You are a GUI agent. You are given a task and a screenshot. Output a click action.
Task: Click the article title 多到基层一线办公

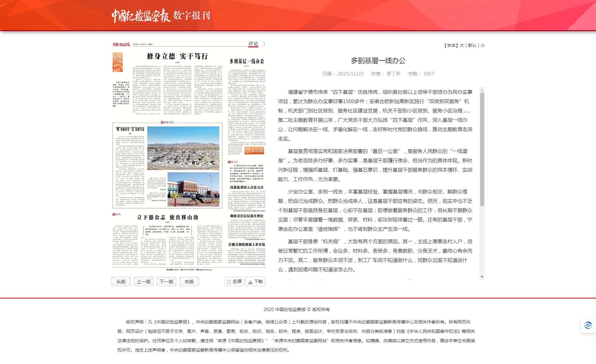378,61
